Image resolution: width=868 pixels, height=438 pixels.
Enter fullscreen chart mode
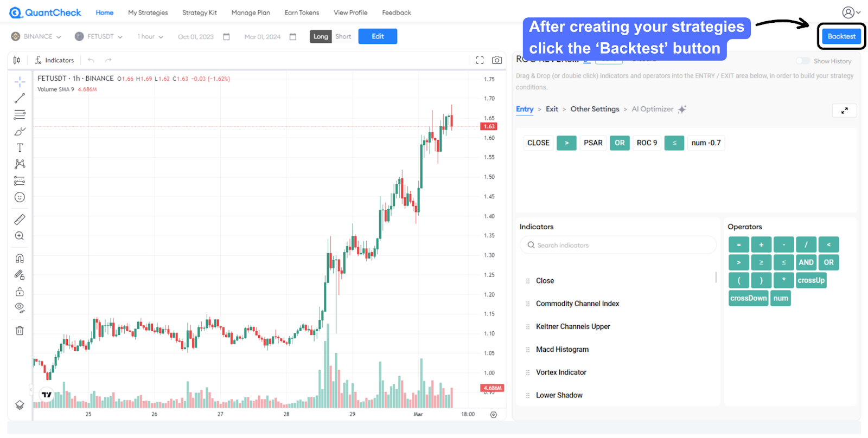tap(480, 60)
